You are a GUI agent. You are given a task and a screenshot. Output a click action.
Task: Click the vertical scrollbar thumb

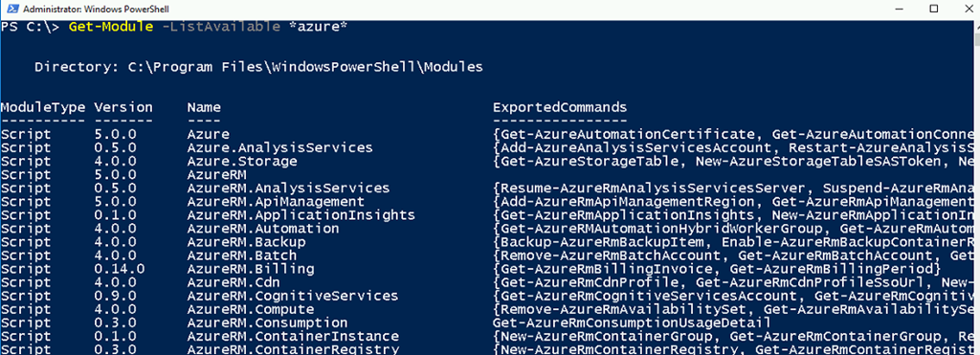pos(975,40)
